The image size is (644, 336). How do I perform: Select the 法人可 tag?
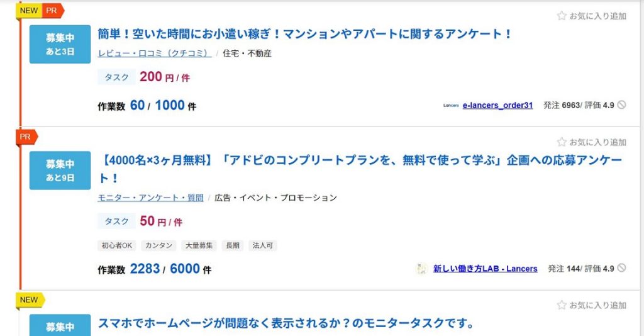pos(263,245)
